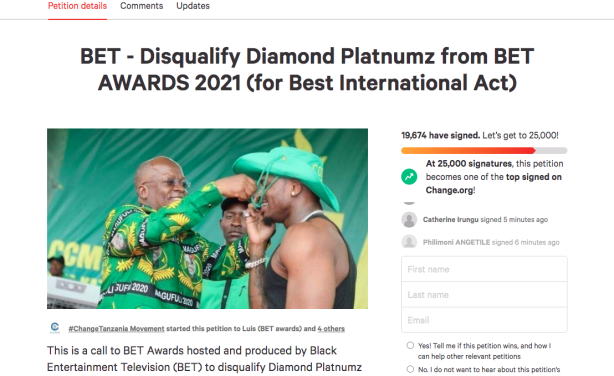Click Philimoni ANGETILE signer name
The height and width of the screenshot is (376, 614).
click(456, 242)
